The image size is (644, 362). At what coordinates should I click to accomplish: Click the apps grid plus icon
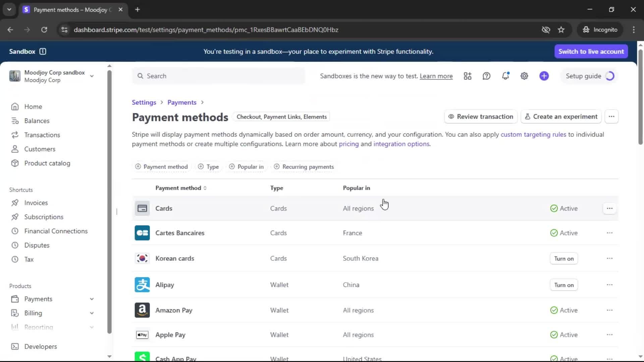(468, 76)
